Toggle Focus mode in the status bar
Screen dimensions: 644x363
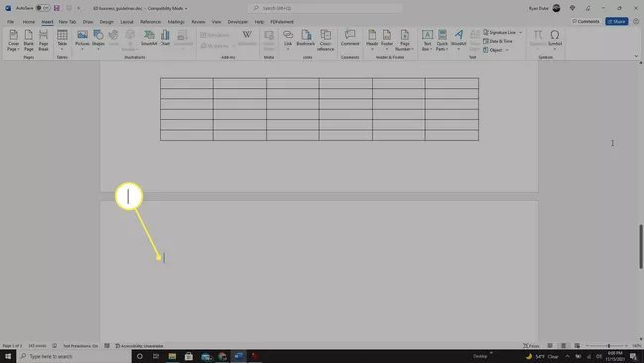(531, 346)
